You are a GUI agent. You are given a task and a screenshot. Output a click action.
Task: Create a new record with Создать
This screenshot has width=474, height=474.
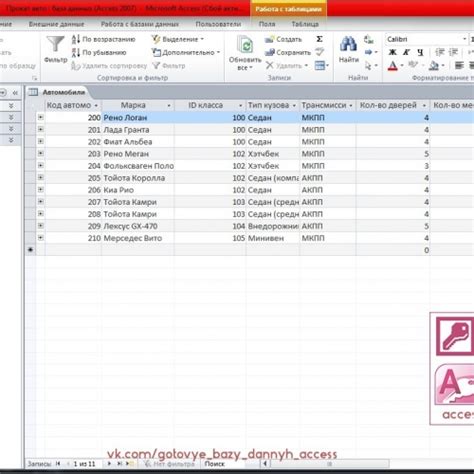(x=283, y=39)
